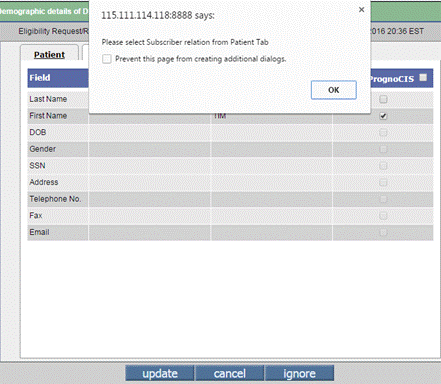The width and height of the screenshot is (441, 384).
Task: Select the First Name row label
Action: tap(48, 116)
